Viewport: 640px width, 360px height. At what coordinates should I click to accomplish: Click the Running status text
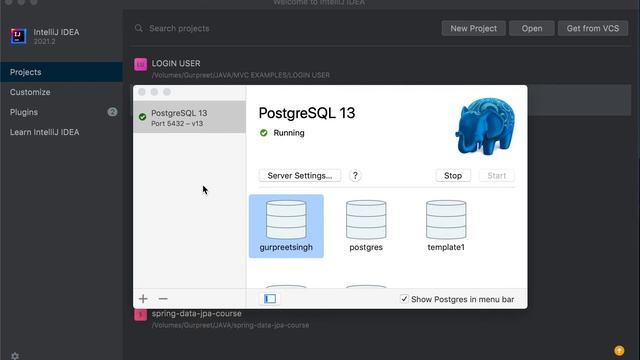click(x=289, y=133)
